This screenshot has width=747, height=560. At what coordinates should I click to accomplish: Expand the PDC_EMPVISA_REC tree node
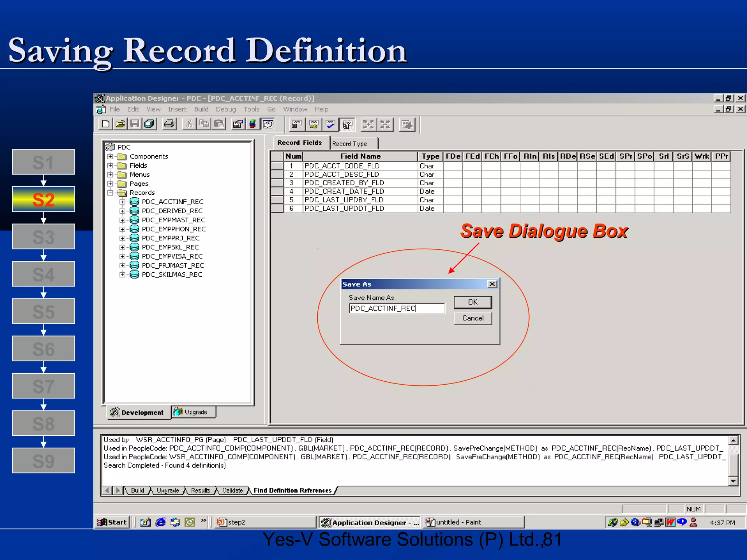click(122, 256)
